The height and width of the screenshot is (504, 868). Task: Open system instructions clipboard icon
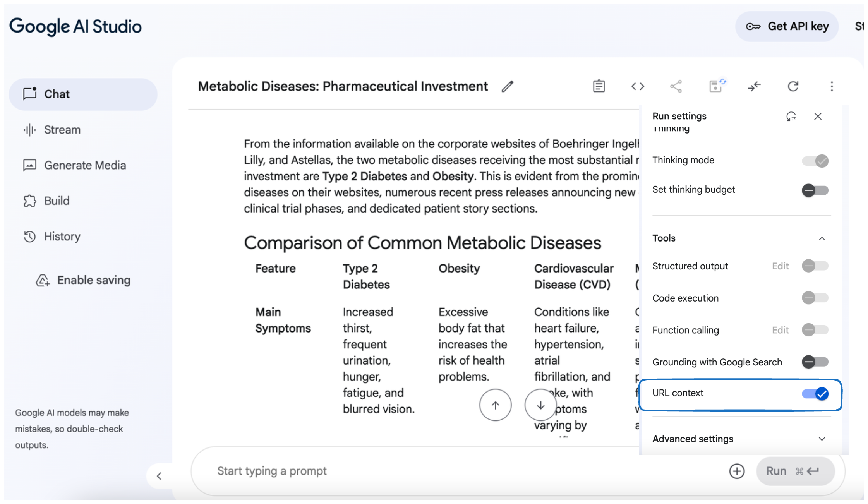click(599, 86)
